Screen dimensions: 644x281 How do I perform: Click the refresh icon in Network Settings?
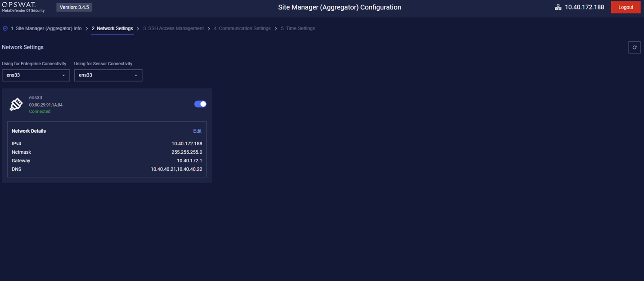(634, 47)
